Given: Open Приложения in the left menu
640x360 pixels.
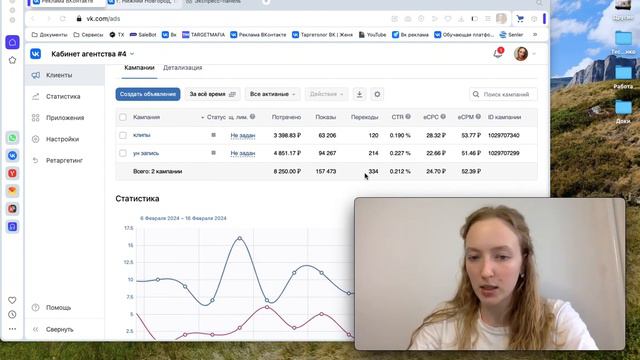Looking at the screenshot, I should [64, 118].
